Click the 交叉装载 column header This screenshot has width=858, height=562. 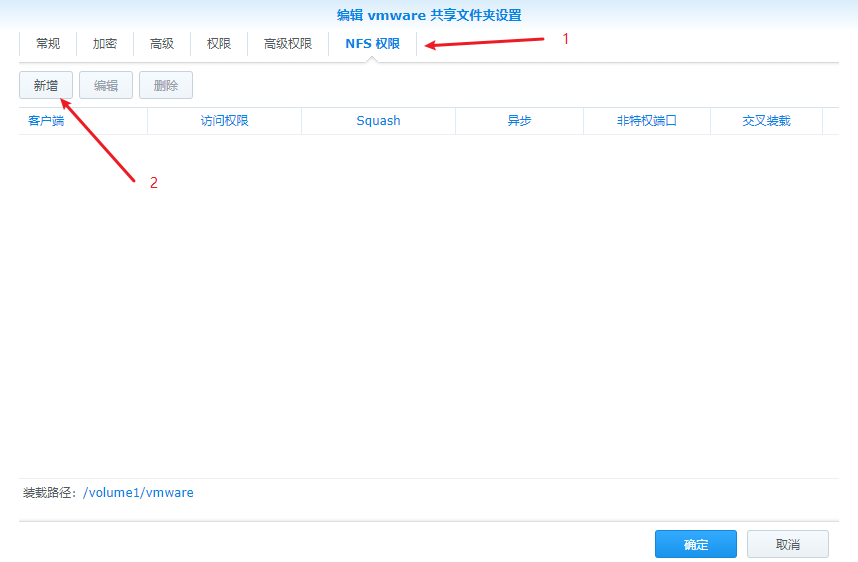point(766,121)
